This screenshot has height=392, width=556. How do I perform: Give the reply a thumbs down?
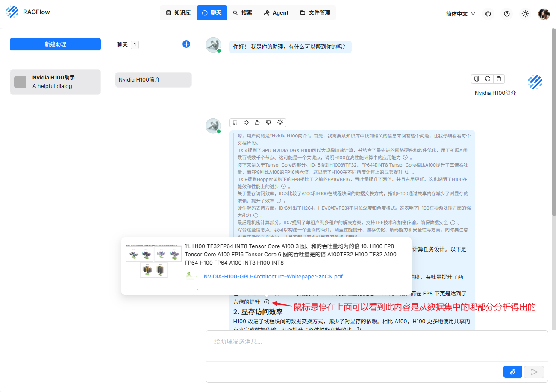click(268, 123)
